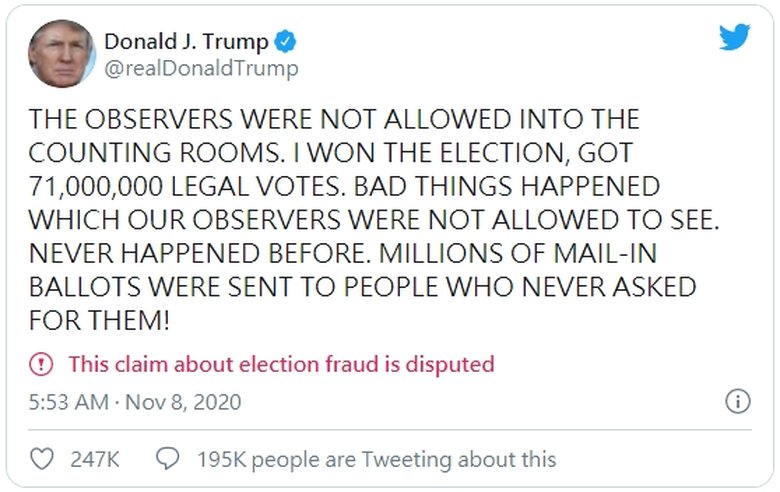Click the 5:53 AM time in the timestamp
This screenshot has height=492, width=780.
point(68,403)
